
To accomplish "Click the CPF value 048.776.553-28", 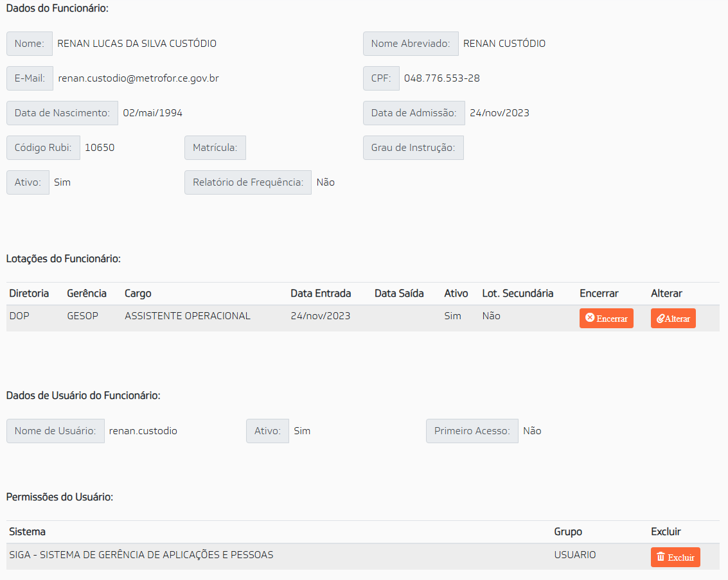I will click(441, 78).
